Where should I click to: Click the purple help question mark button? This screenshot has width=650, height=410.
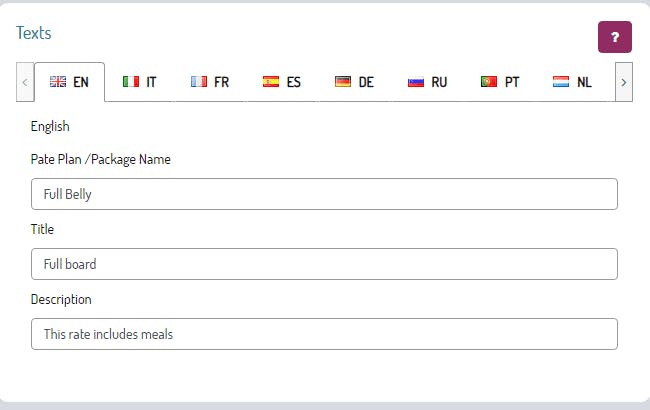[614, 37]
